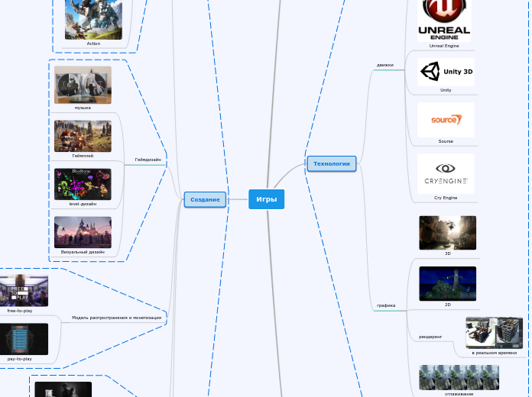
Task: Click the 'Unity' caption below the logo
Action: click(x=446, y=90)
